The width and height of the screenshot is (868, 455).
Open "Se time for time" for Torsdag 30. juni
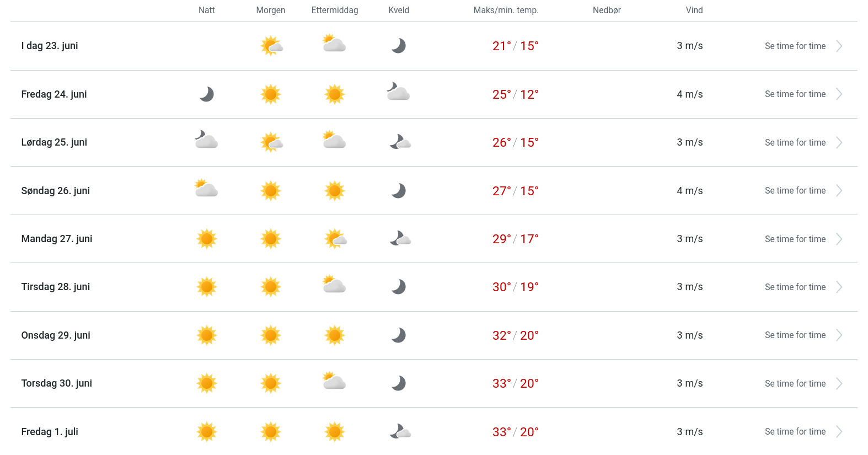click(x=795, y=383)
